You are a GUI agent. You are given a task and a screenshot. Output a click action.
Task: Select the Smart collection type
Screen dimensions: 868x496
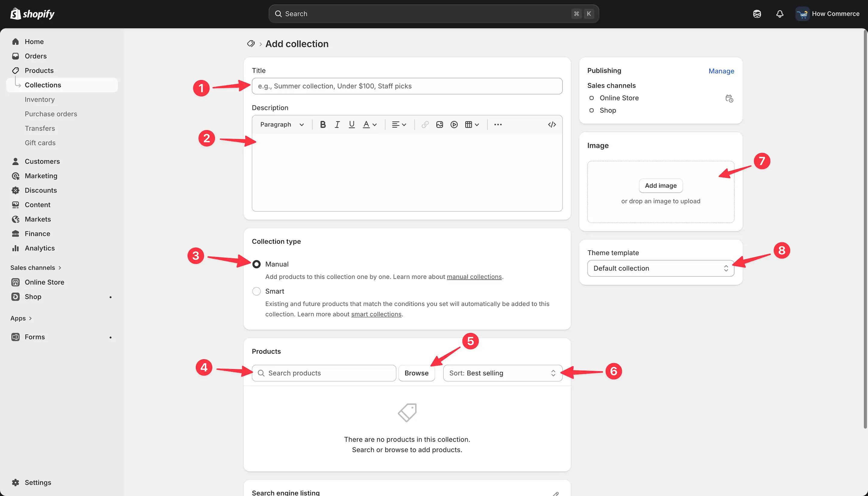click(256, 291)
